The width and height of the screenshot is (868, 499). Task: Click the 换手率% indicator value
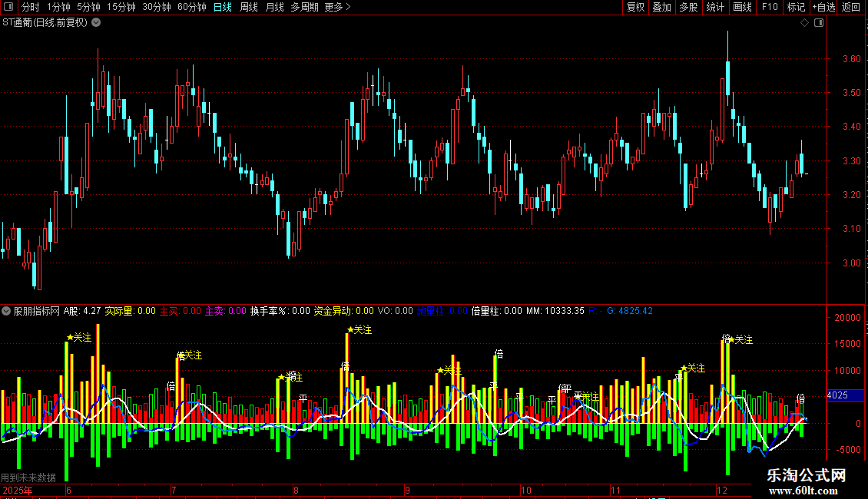(x=280, y=311)
